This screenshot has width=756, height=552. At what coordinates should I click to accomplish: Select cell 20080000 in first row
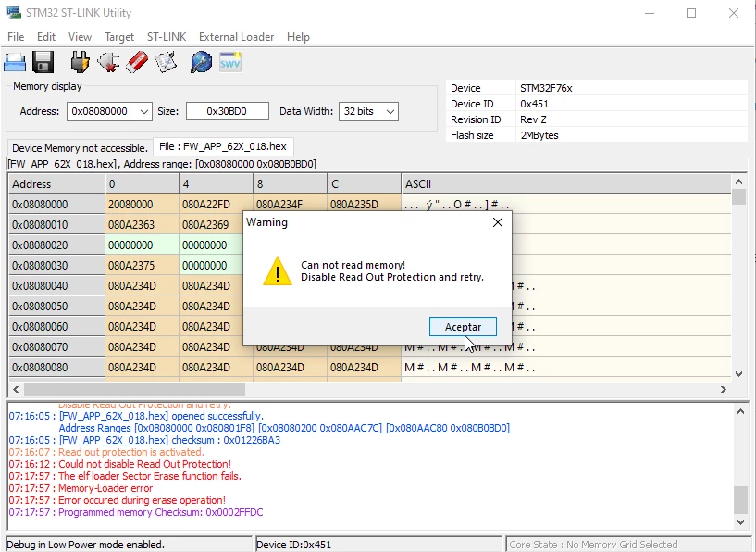point(142,204)
